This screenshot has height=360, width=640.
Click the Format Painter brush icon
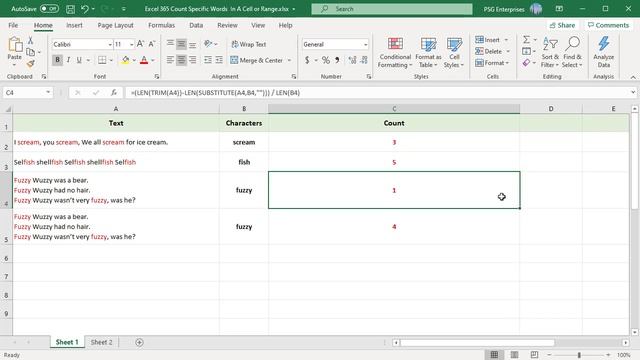(x=30, y=63)
